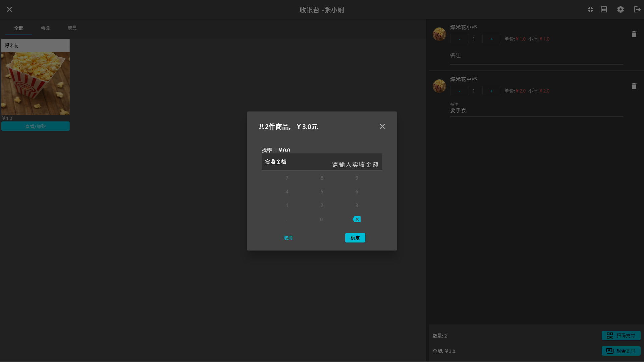Switch to the 玩具 category tab
This screenshot has height=362, width=644.
click(72, 28)
